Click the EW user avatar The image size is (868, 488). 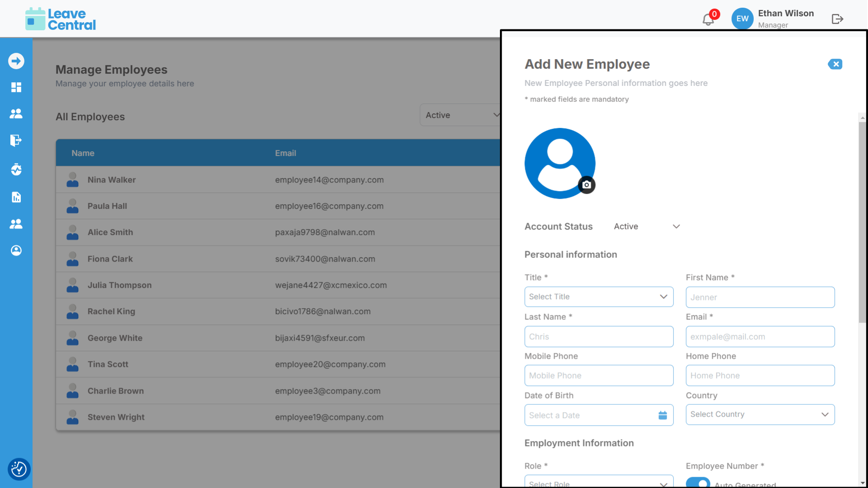coord(742,19)
